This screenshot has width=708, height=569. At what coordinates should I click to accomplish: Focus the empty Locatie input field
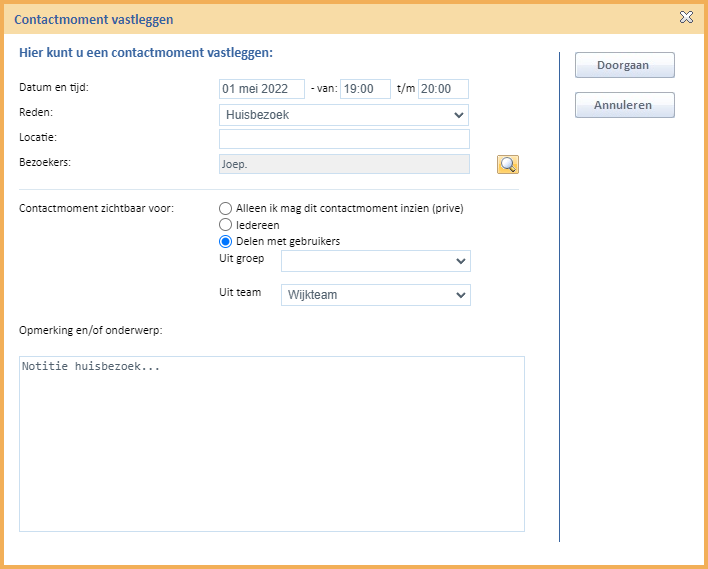(344, 139)
